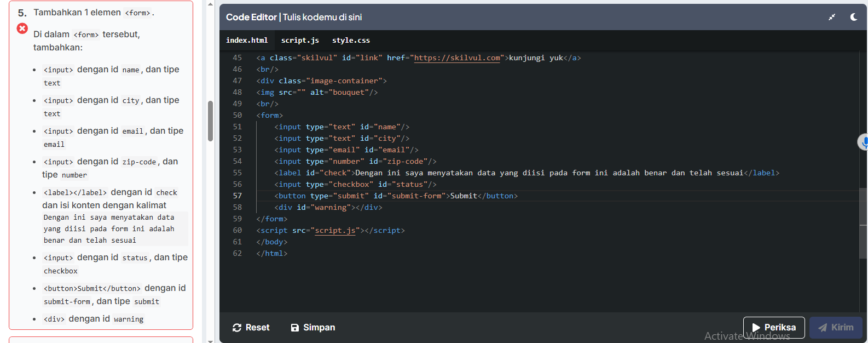
Task: Click the closing </html> tag
Action: 272,253
